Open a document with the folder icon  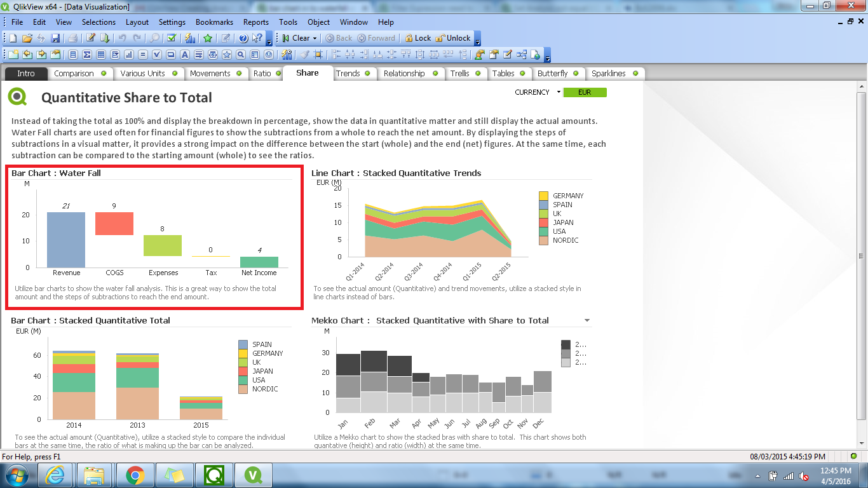tap(27, 38)
